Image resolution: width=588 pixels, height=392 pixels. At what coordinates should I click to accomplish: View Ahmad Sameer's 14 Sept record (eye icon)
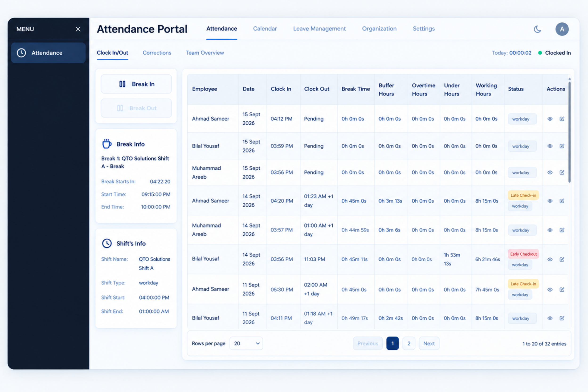click(x=550, y=201)
